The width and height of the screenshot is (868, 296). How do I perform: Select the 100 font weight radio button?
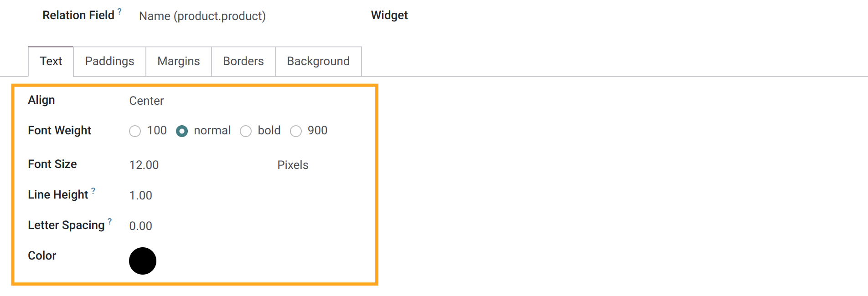[135, 131]
